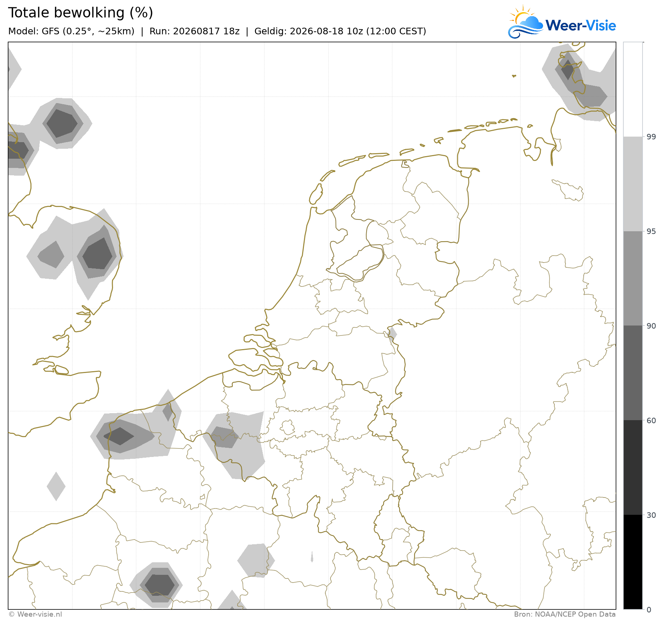Click the Weer-Visie brand name text
672x619 pixels.
[581, 25]
